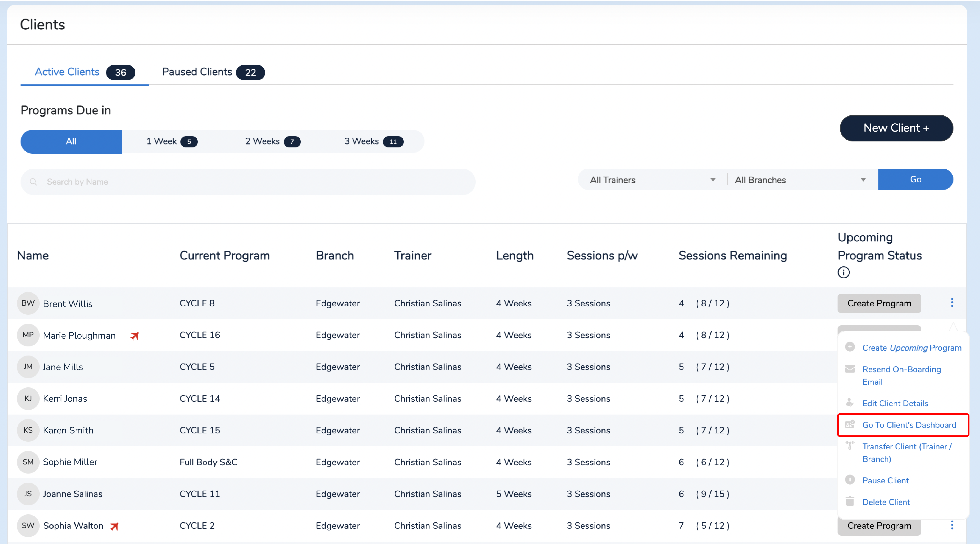Click the pause icon beside Pause Client
980x544 pixels.
pyautogui.click(x=850, y=480)
